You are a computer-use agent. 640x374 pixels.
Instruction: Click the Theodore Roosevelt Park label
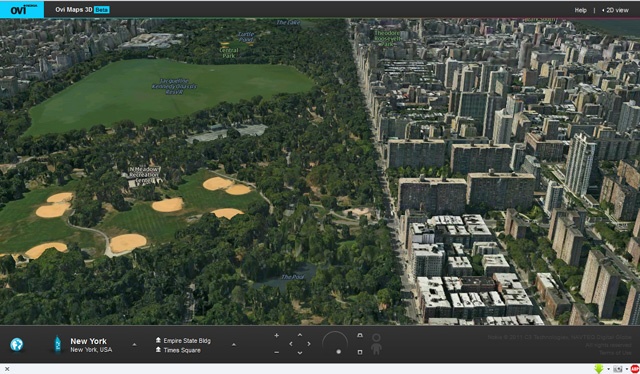point(387,38)
